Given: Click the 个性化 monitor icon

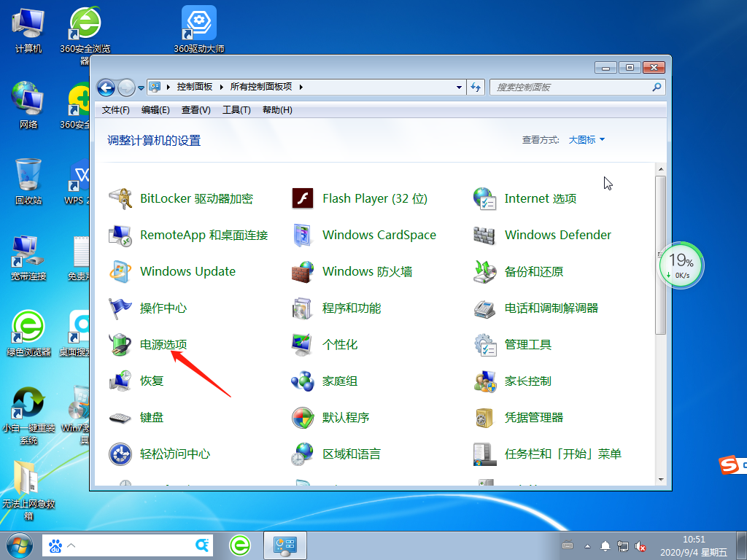Looking at the screenshot, I should pos(303,345).
